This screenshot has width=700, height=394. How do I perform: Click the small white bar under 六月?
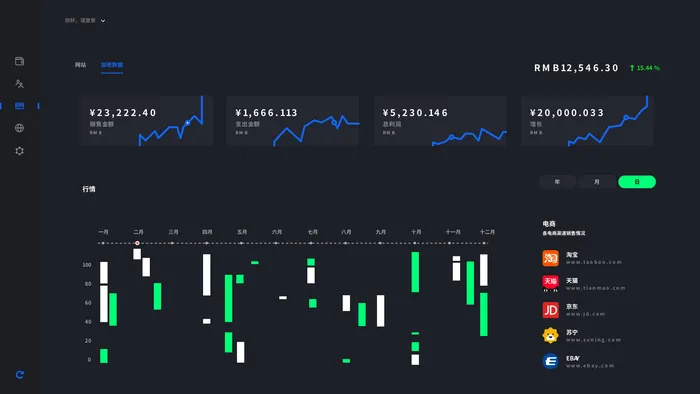[x=283, y=298]
